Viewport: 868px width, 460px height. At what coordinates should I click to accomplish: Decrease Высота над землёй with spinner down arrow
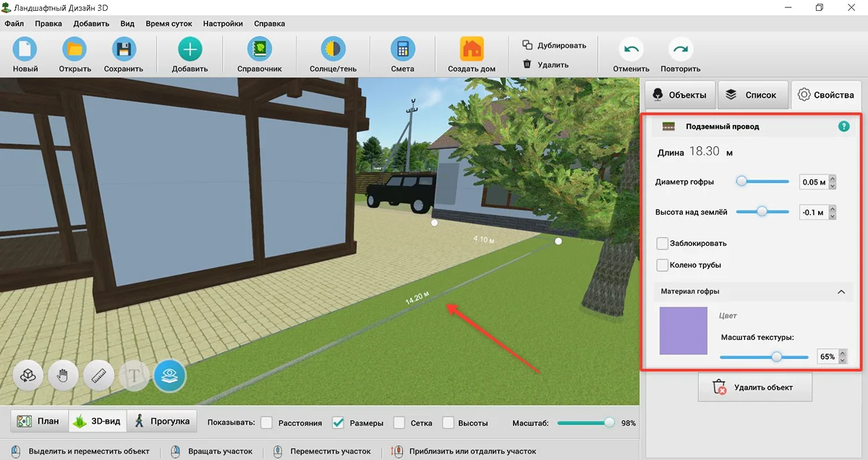coord(833,216)
